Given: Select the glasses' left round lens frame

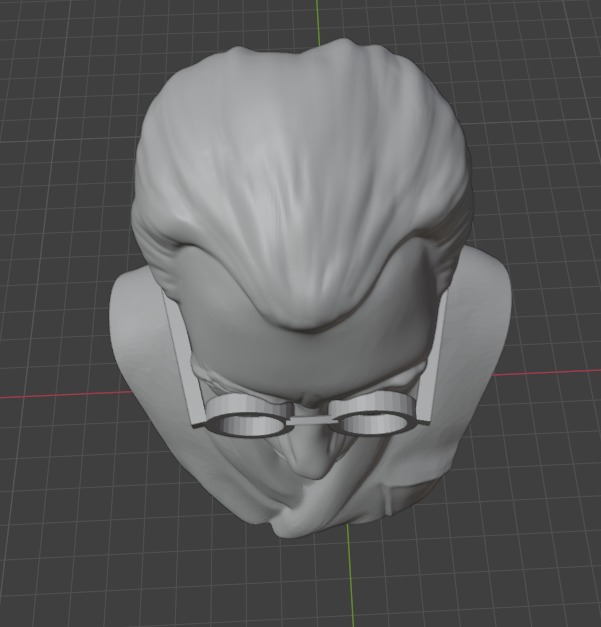Looking at the screenshot, I should click(x=250, y=416).
